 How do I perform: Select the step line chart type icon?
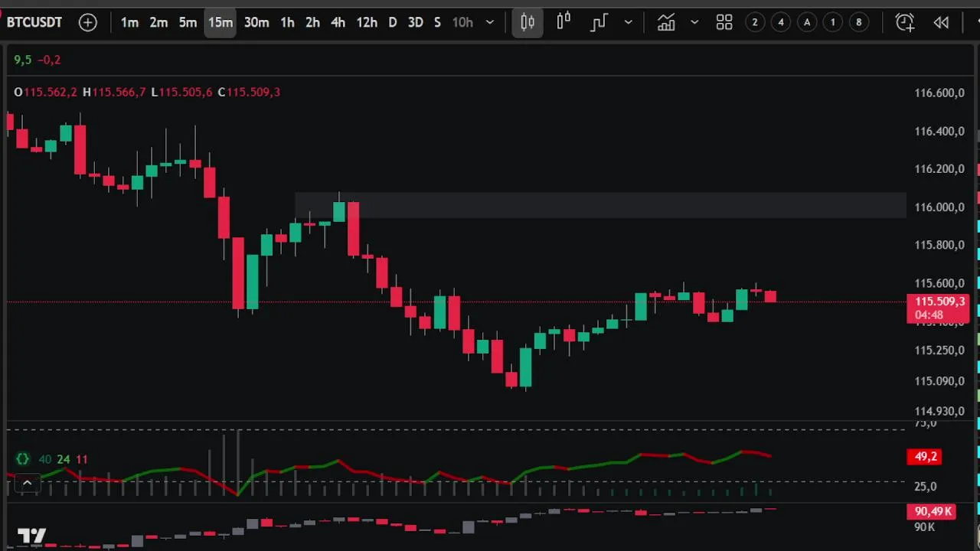[599, 22]
